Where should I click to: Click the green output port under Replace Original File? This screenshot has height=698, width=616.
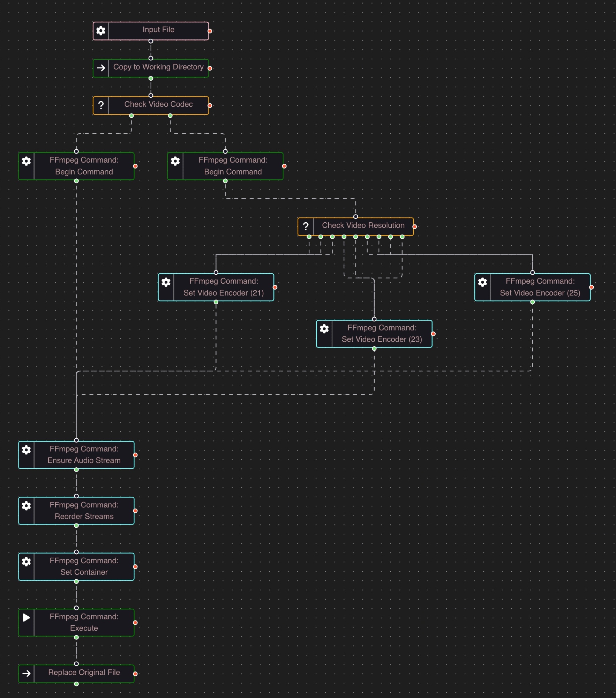click(x=76, y=684)
